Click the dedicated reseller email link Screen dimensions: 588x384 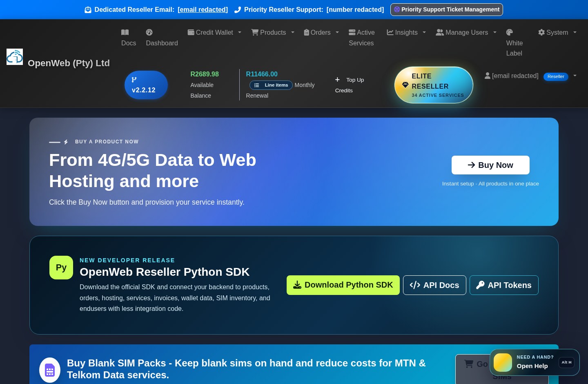pos(203,9)
